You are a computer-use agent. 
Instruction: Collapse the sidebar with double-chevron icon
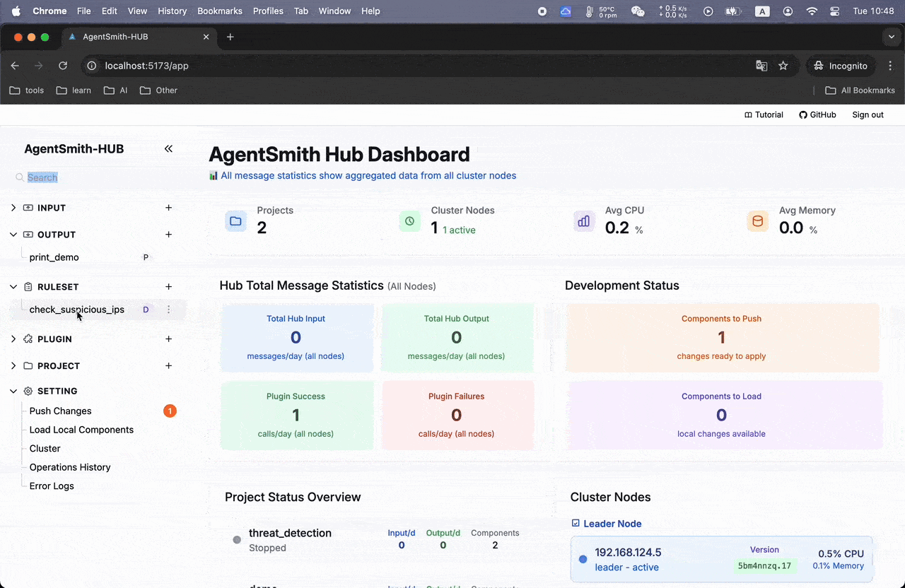(168, 148)
